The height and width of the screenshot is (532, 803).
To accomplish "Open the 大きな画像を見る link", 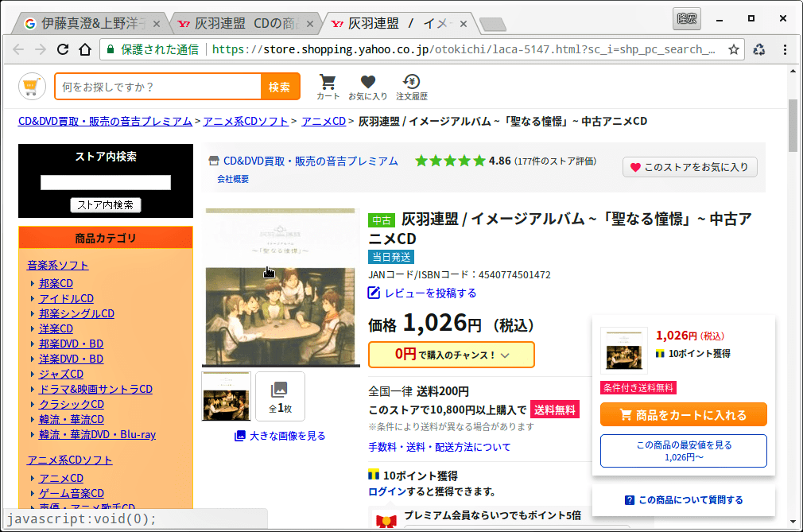I will click(x=287, y=436).
